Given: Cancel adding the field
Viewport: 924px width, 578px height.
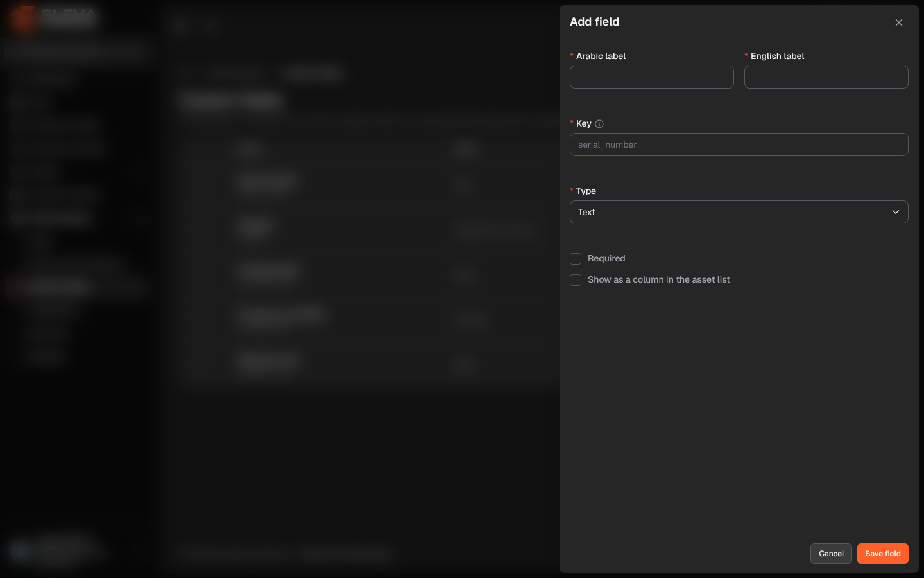Looking at the screenshot, I should [x=831, y=554].
